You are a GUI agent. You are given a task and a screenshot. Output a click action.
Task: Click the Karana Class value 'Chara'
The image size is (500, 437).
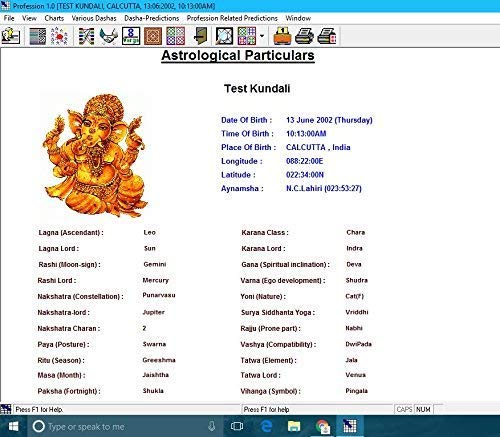coord(356,232)
